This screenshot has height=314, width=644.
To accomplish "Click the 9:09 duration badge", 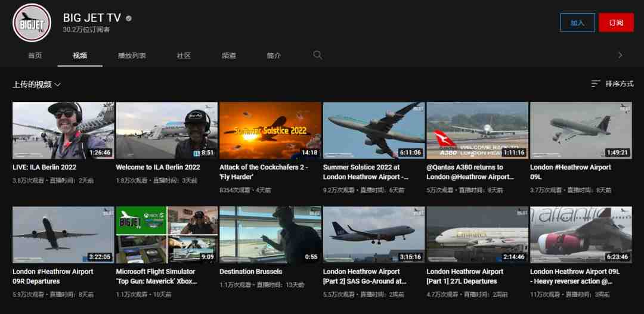I will point(208,257).
